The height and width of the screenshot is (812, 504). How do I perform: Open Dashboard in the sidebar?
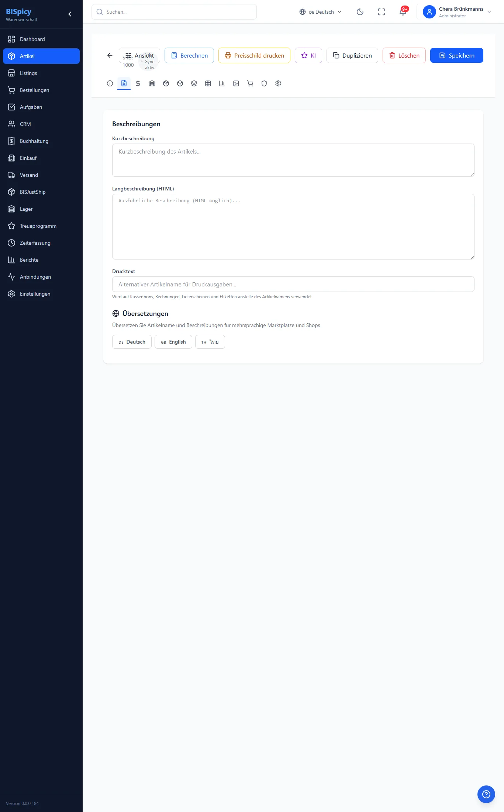[41, 39]
